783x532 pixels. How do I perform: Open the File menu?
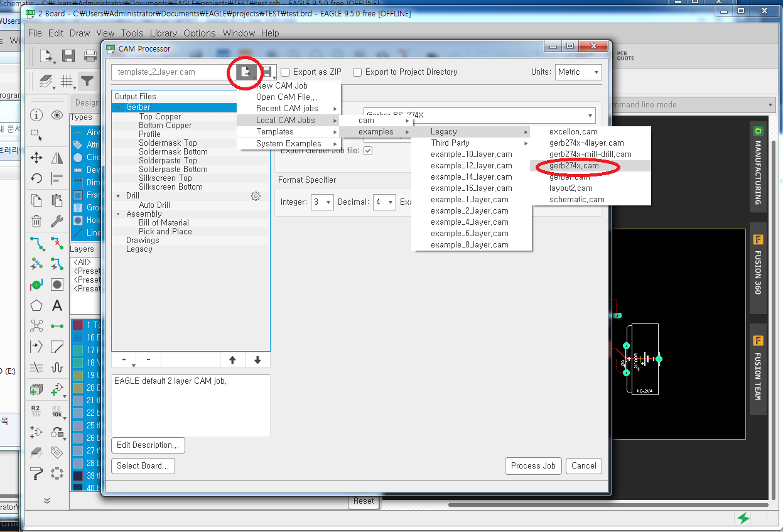(x=35, y=33)
